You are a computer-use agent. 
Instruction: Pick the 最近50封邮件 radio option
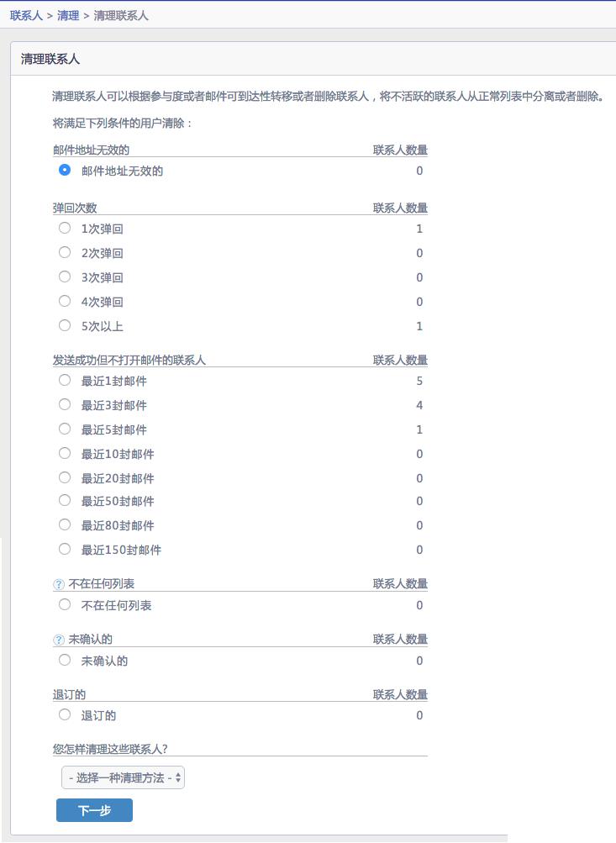(65, 501)
